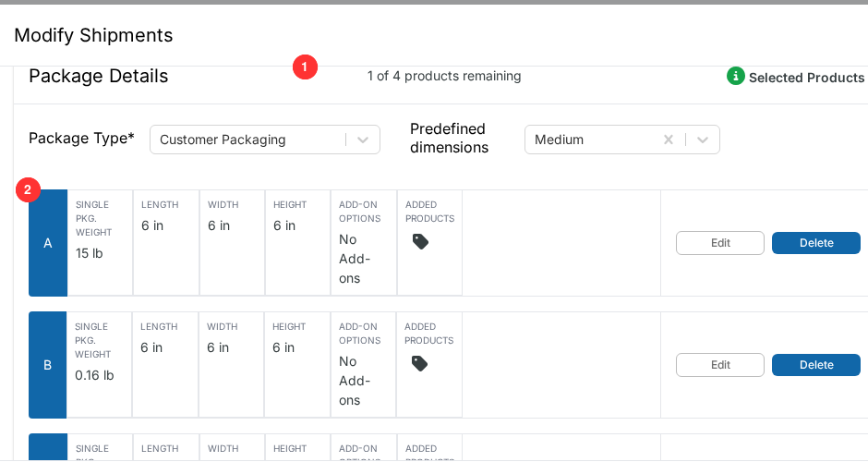Edit package B
The image size is (868, 462).
[x=719, y=365]
